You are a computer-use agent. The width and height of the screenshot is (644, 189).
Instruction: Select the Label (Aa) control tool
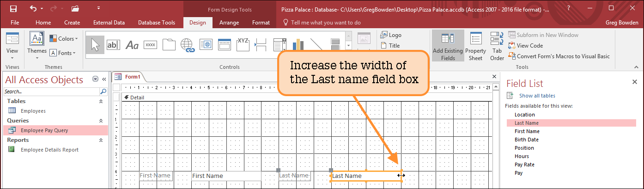click(x=132, y=45)
